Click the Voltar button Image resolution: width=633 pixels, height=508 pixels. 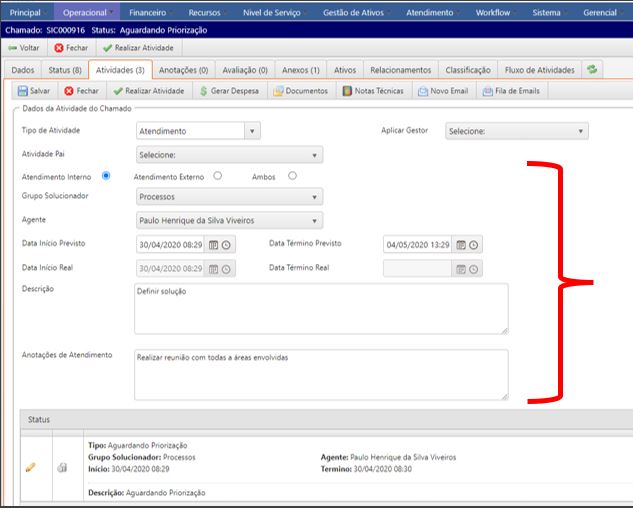coord(24,47)
